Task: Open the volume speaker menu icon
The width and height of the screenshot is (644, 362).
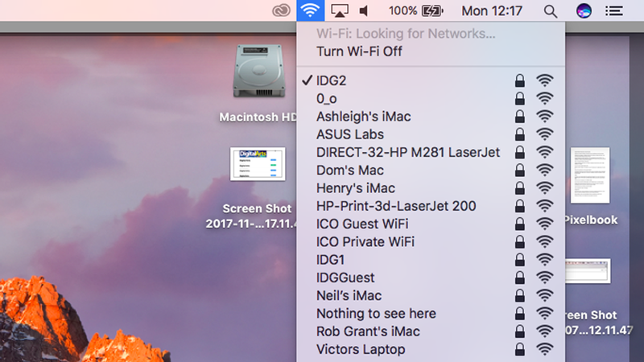Action: pos(364,10)
